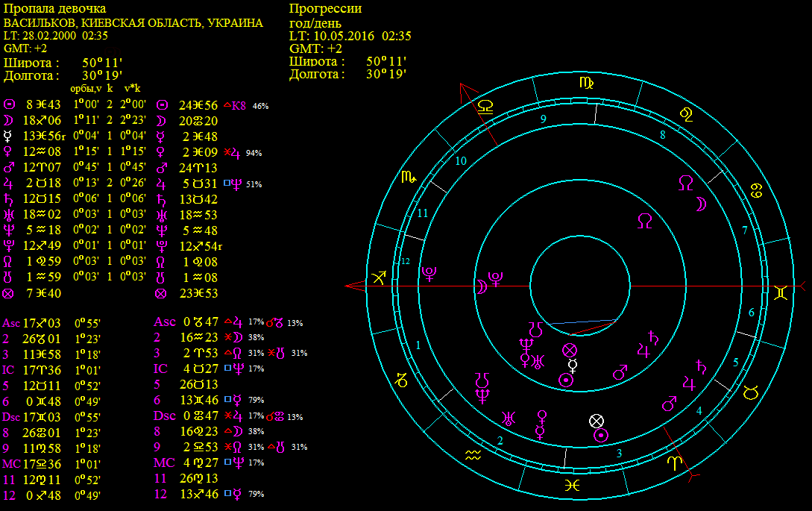Image resolution: width=812 pixels, height=511 pixels.
Task: Select location text 'ВАСИЛЬКОВ, КИЕВСКАЯ ОБЛАСТЬ, УКРАИНА'
Action: pos(133,23)
